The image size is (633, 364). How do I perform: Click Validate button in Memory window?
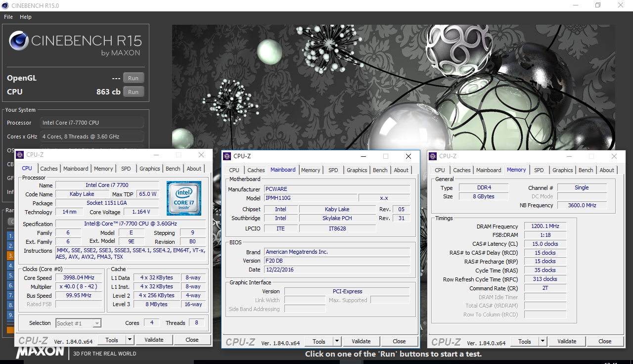pos(567,341)
